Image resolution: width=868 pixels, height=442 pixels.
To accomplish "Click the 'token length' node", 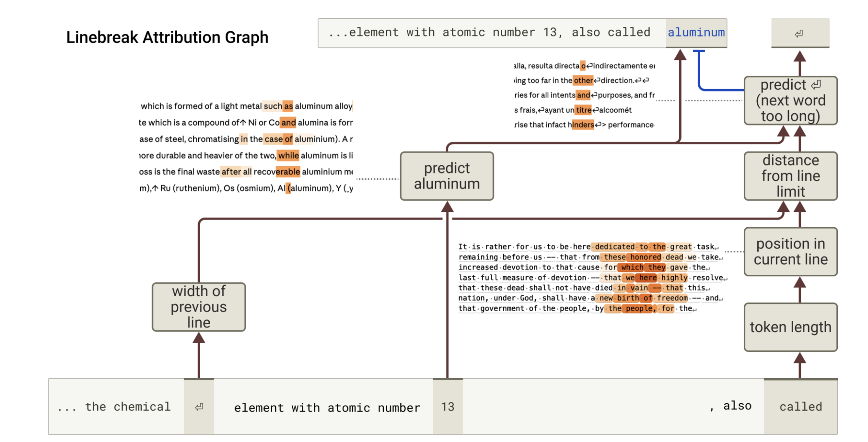I will 790,327.
